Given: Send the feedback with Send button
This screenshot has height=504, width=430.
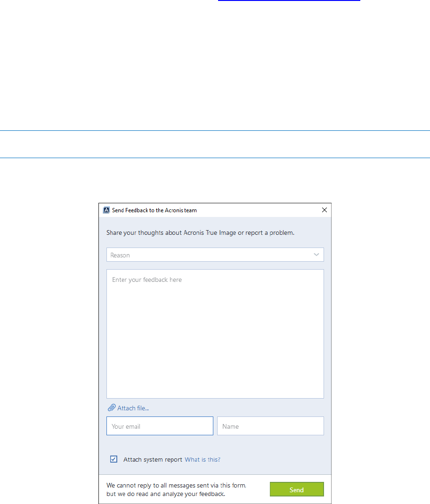Looking at the screenshot, I should pos(297,489).
